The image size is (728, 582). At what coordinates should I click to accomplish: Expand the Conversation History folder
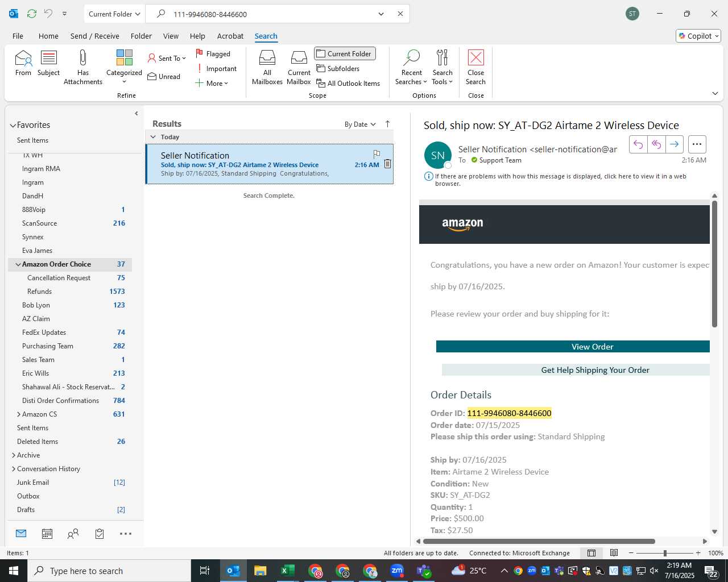coord(14,469)
